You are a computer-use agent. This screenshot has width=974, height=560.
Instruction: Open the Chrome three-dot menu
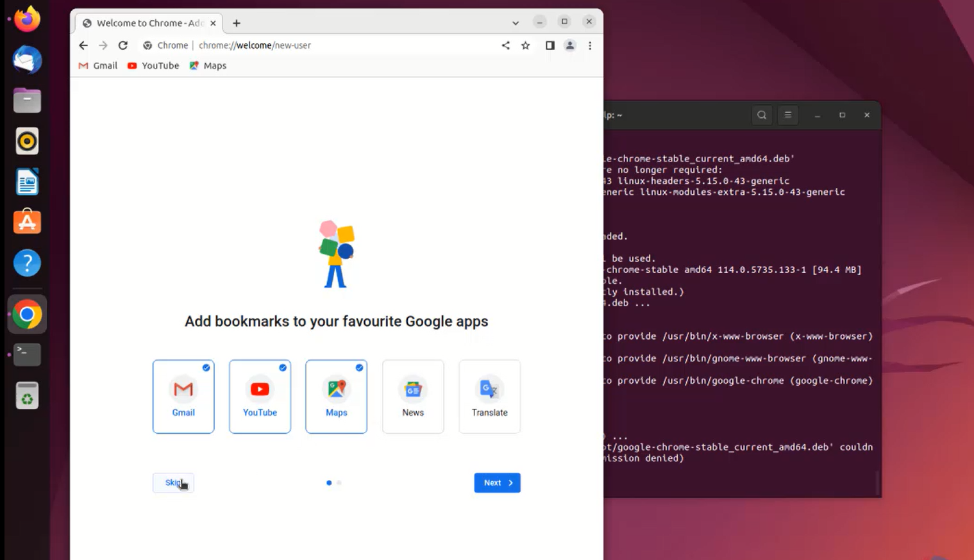coord(590,45)
